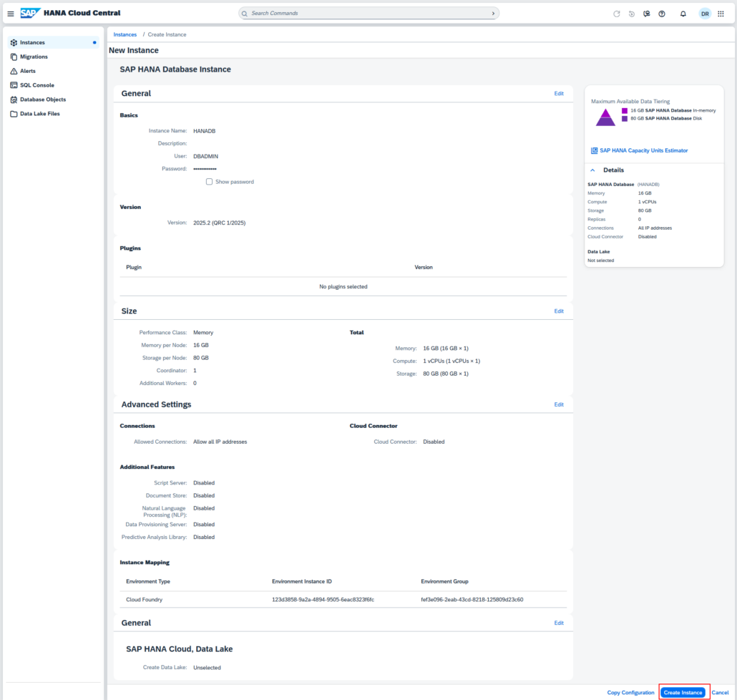Click the Create Data Lake value 'Unselected'
The height and width of the screenshot is (700, 737).
coord(207,668)
